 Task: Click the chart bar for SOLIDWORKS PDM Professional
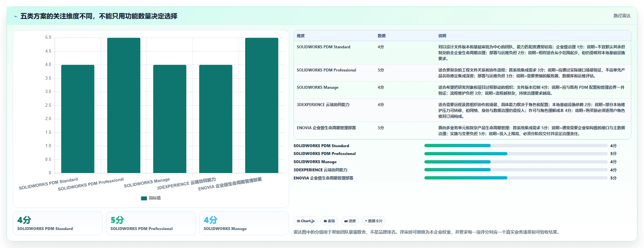124,105
